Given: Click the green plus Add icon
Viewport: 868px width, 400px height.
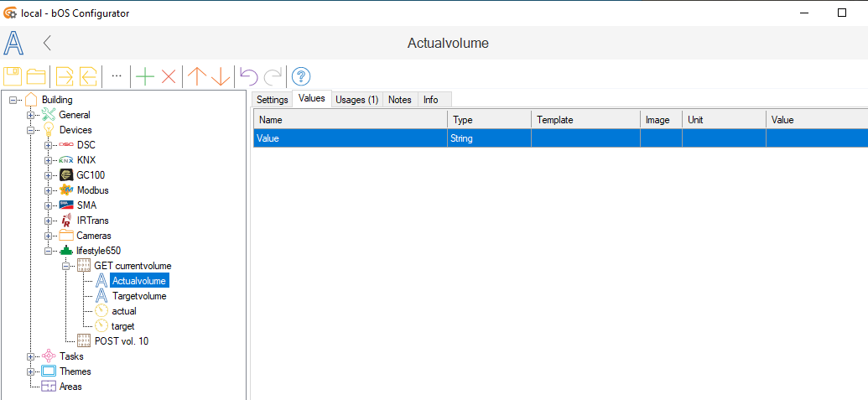Looking at the screenshot, I should coord(145,76).
